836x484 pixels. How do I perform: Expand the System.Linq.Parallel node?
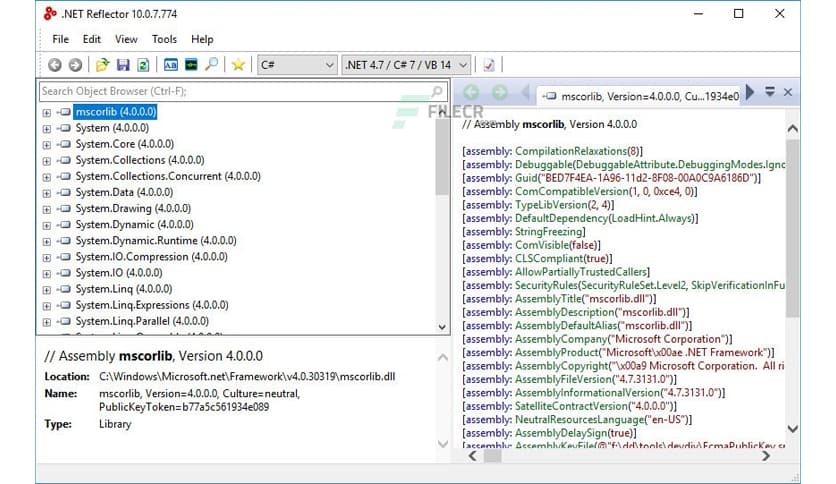tap(47, 322)
